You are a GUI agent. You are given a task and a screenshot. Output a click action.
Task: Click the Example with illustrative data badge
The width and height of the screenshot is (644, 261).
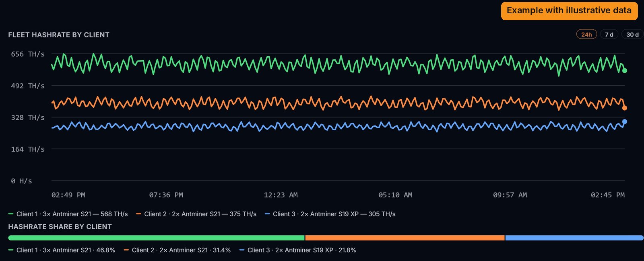pos(569,10)
